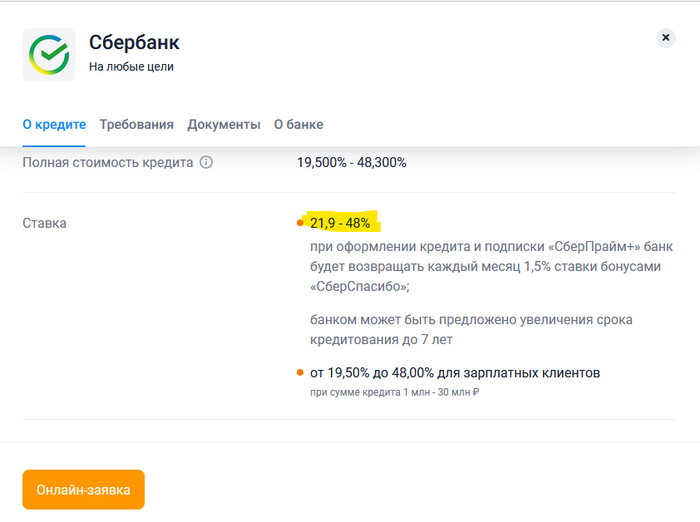This screenshot has height=522, width=700.
Task: Close the Sberbank loan details popup
Action: point(665,38)
